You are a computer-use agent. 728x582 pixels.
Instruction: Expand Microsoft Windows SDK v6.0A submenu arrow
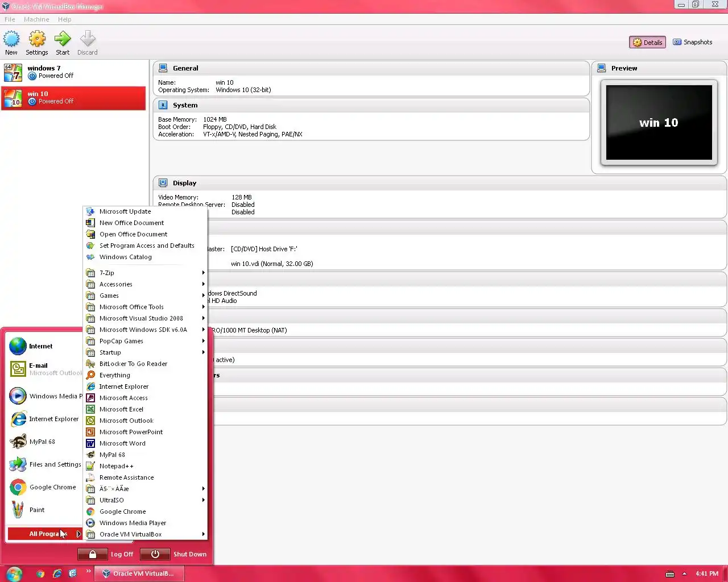pos(203,330)
